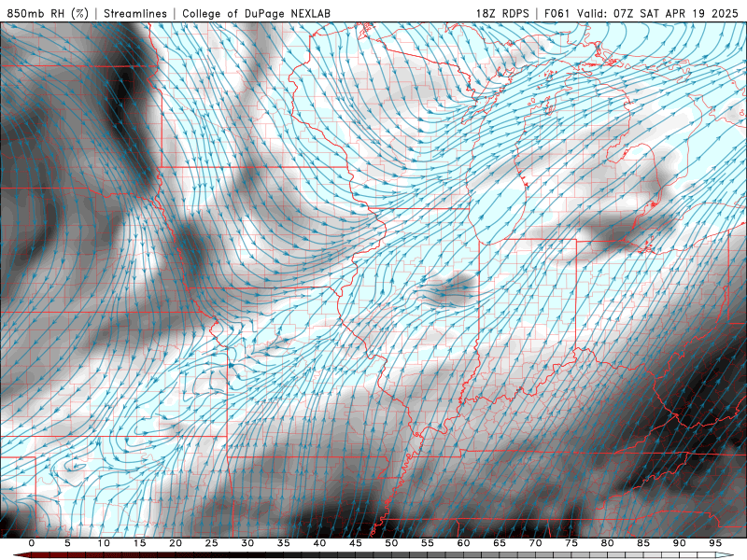The height and width of the screenshot is (560, 747).
Task: Click the '18Z RDPS' model run label
Action: [502, 13]
